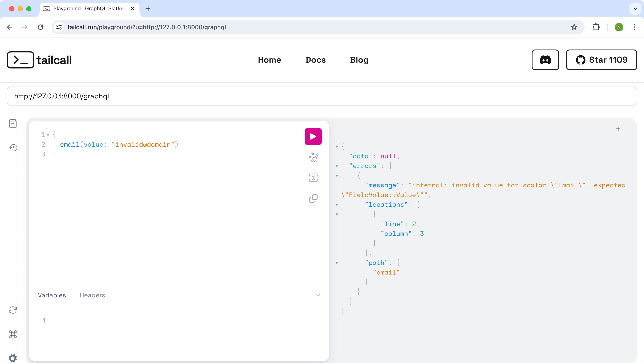Prettify the query with the magic wand icon

point(313,157)
